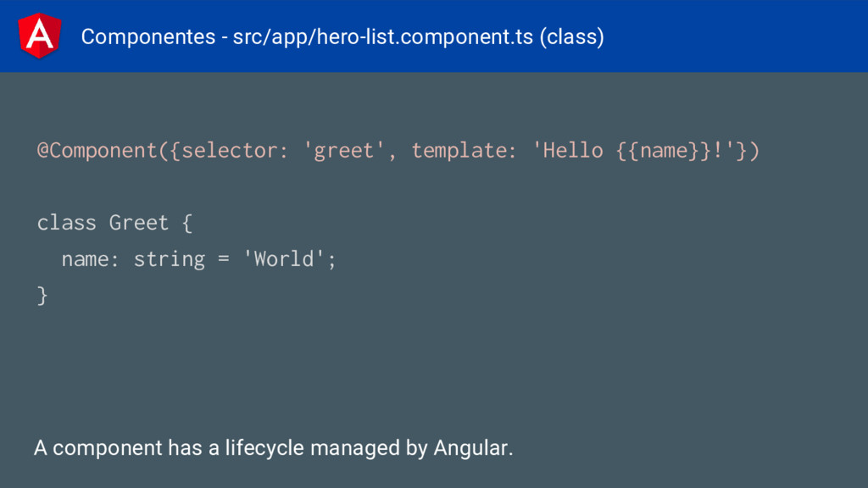This screenshot has width=868, height=488.
Task: Click the opening curly brace after Greet
Action: tap(187, 224)
